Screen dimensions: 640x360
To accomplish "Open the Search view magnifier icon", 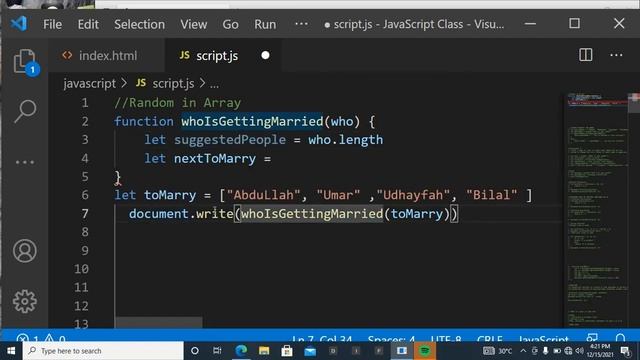I will tap(25, 111).
